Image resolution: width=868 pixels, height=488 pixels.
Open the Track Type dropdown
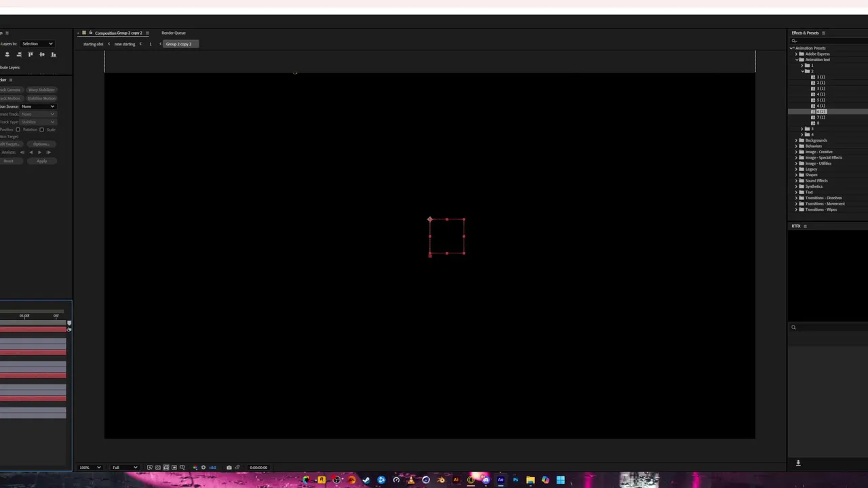tap(38, 122)
